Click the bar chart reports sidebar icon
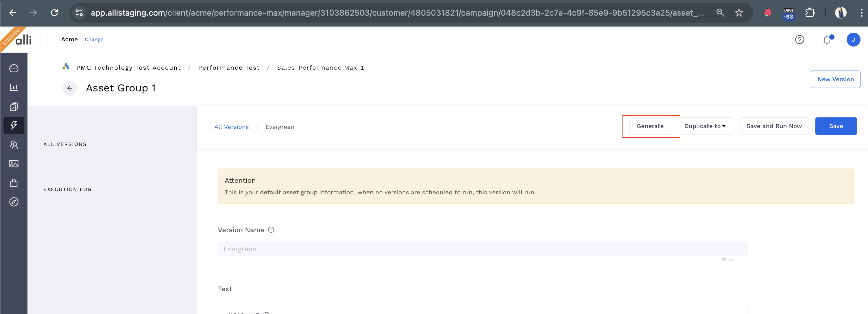Image resolution: width=868 pixels, height=314 pixels. tap(14, 87)
